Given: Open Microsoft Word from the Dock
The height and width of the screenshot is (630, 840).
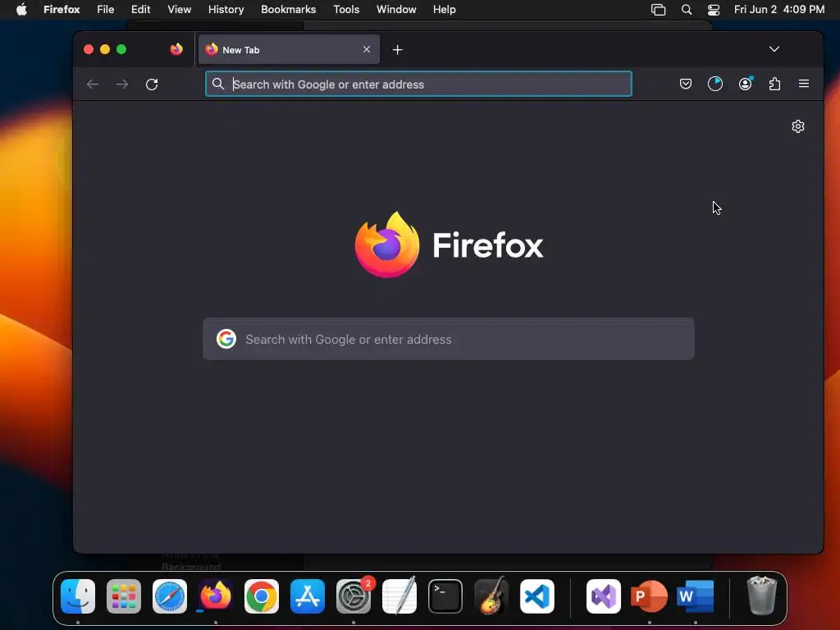Looking at the screenshot, I should coord(696,596).
